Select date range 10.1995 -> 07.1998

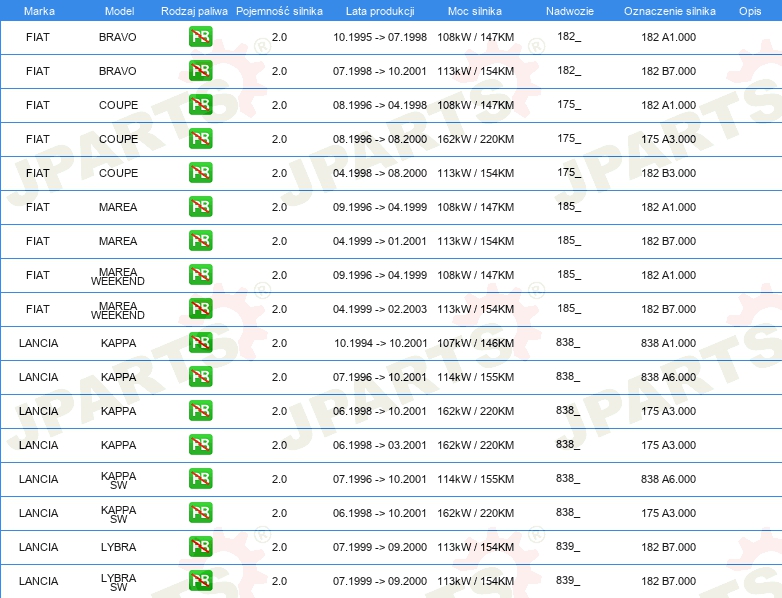pos(380,37)
